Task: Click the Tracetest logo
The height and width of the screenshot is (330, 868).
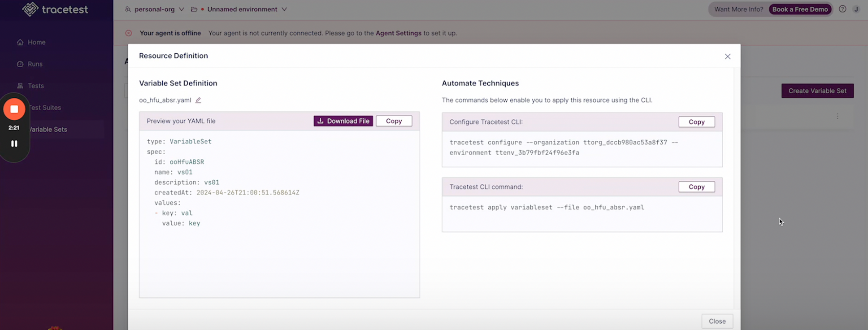Action: tap(55, 9)
